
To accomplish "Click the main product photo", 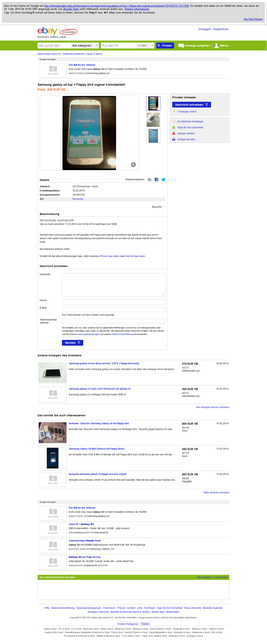I will (x=89, y=133).
